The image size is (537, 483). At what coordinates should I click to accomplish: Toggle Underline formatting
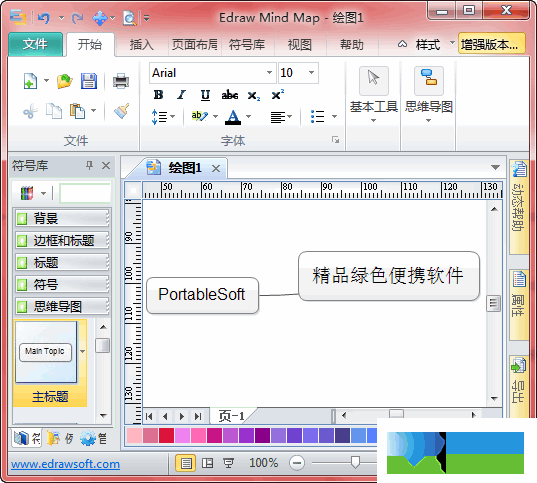tap(205, 95)
